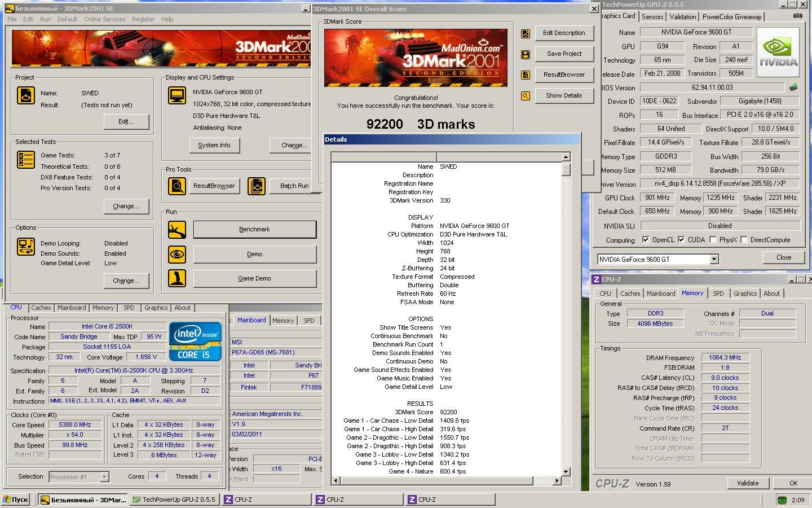
Task: Click Details horizontal scrollbar right arrow
Action: coord(557,480)
